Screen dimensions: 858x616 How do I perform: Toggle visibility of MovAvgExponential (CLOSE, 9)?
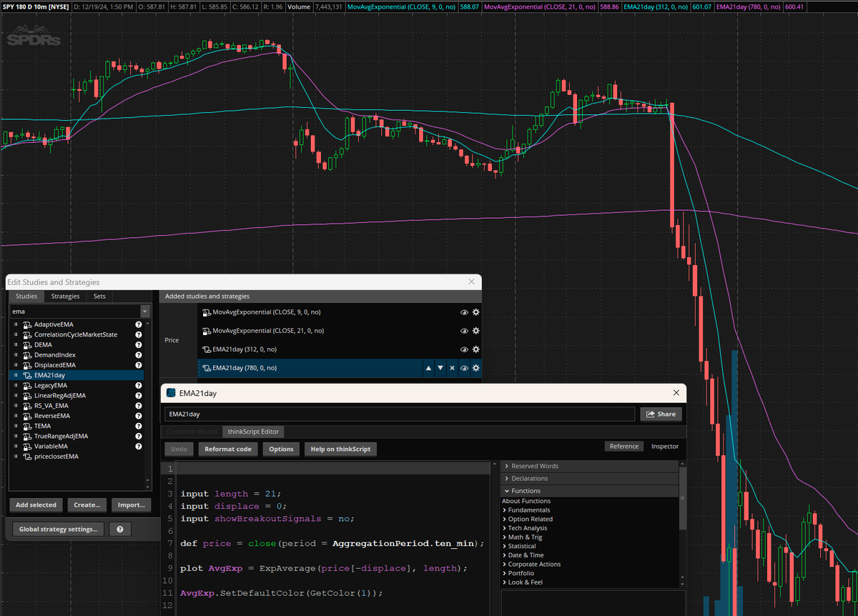pos(464,312)
